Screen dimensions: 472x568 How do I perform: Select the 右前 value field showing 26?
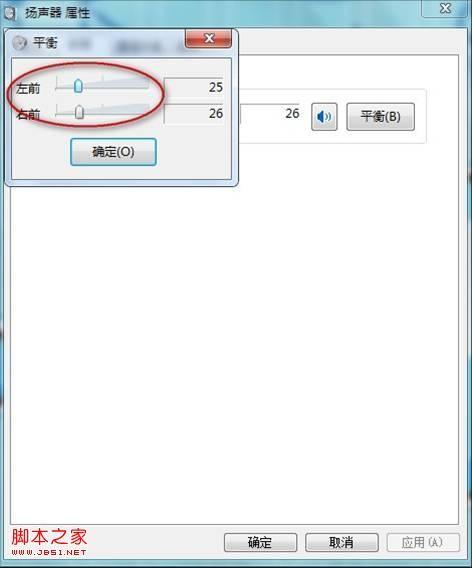[x=194, y=114]
